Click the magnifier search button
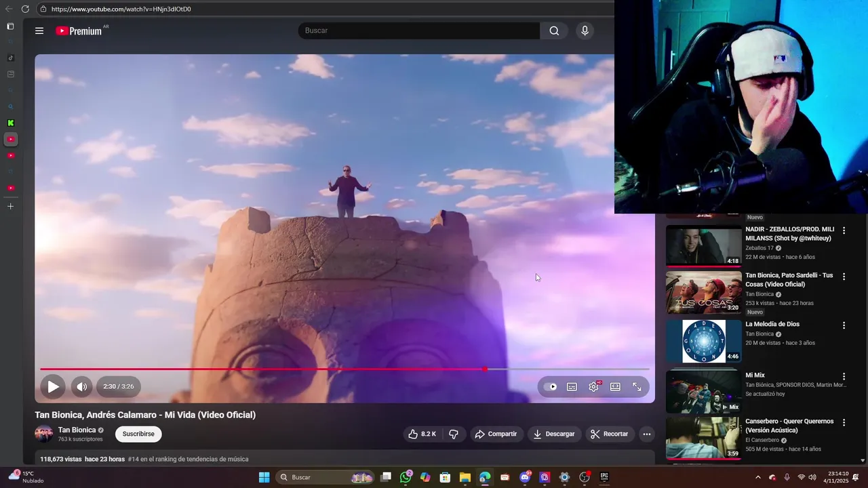The image size is (868, 488). (x=554, y=30)
